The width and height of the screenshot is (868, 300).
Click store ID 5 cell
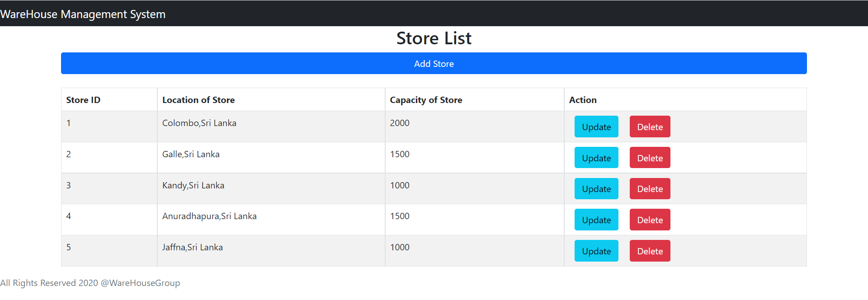(109, 251)
